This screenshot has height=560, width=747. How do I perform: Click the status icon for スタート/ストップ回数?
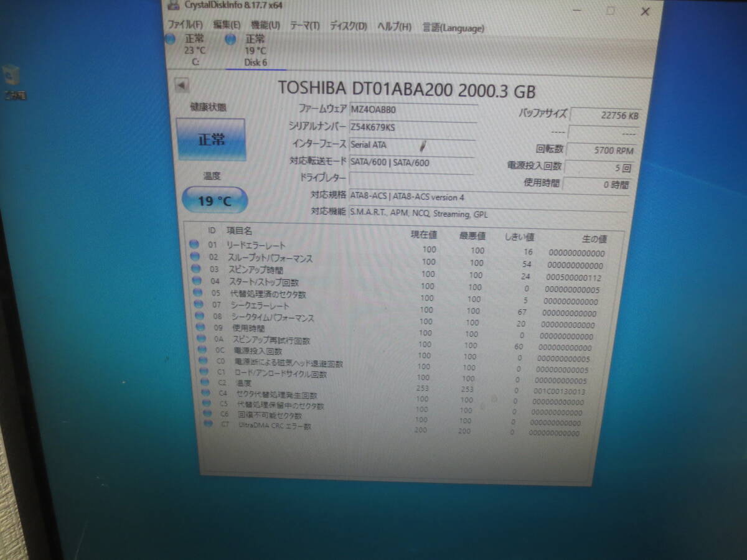click(x=197, y=281)
